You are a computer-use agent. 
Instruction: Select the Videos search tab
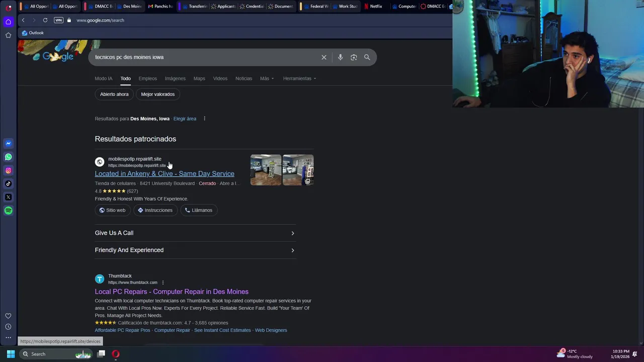[x=220, y=78]
